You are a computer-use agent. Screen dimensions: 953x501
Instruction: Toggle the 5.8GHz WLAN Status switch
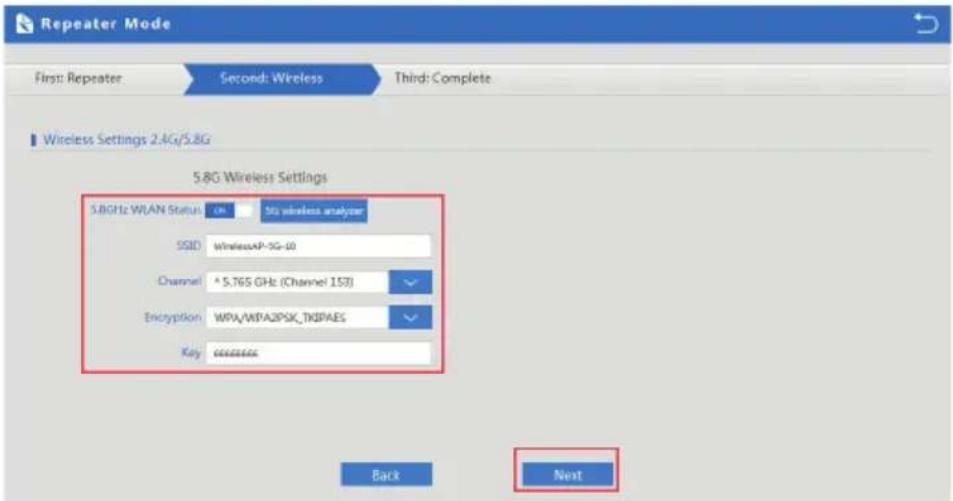(229, 210)
